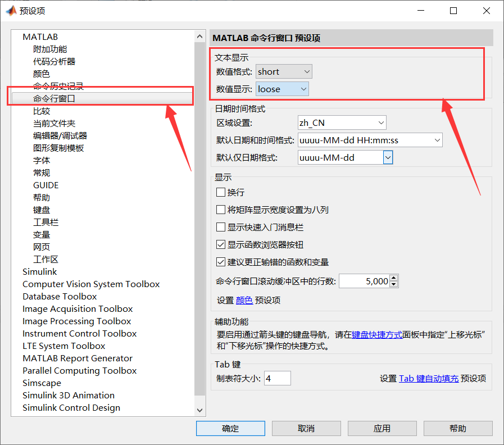Click tree scrollbar down arrow
The image size is (504, 445).
click(x=199, y=410)
